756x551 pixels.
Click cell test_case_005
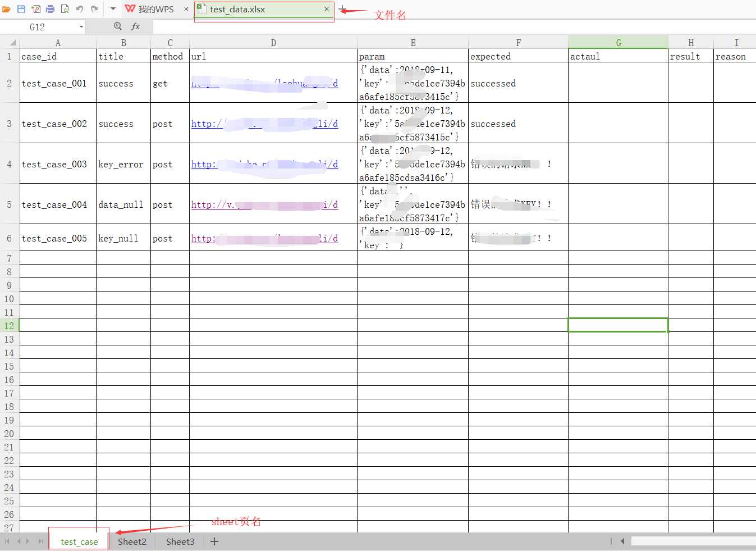tap(58, 238)
